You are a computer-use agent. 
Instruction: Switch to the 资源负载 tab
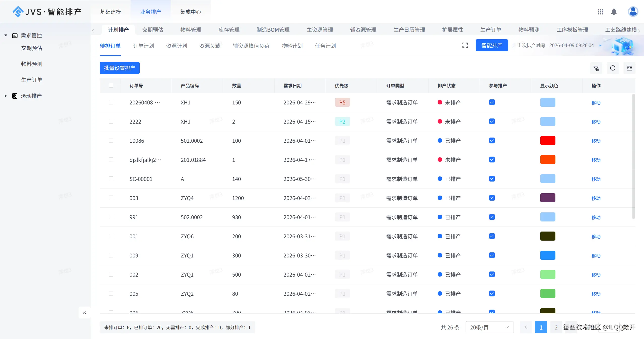[x=210, y=46]
